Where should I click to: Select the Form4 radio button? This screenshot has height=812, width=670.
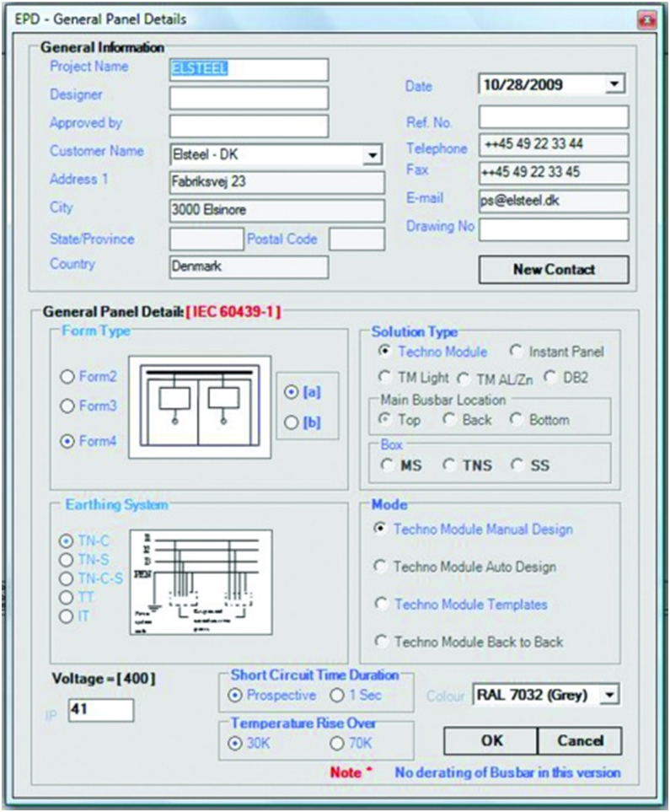click(x=67, y=441)
